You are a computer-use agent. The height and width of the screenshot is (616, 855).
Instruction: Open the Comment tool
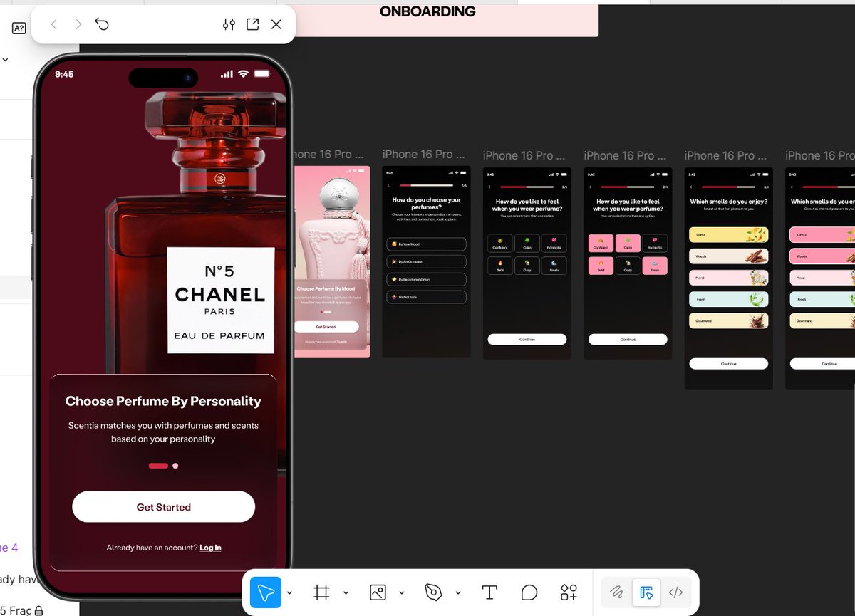pyautogui.click(x=529, y=592)
